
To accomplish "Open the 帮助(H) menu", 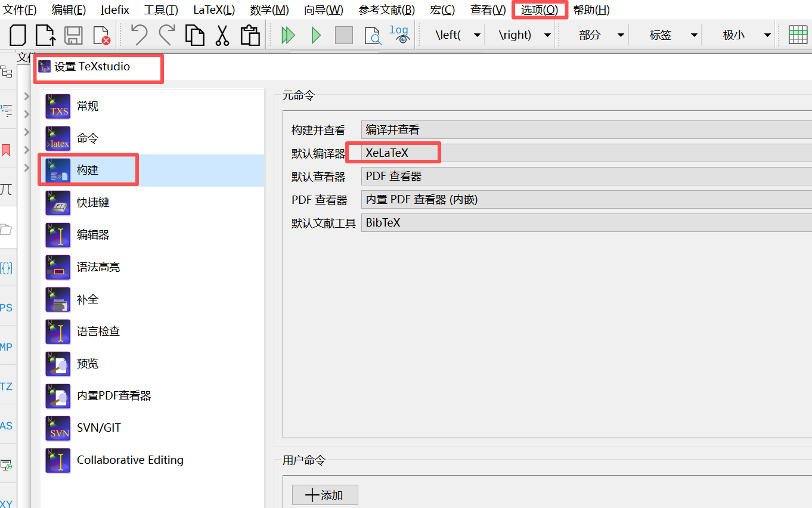I will click(591, 10).
